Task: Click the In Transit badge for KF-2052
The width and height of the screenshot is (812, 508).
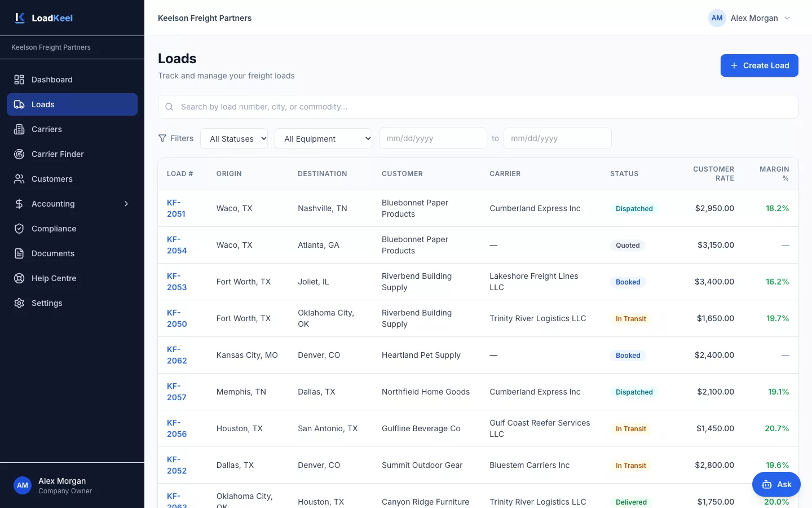Action: click(x=631, y=466)
